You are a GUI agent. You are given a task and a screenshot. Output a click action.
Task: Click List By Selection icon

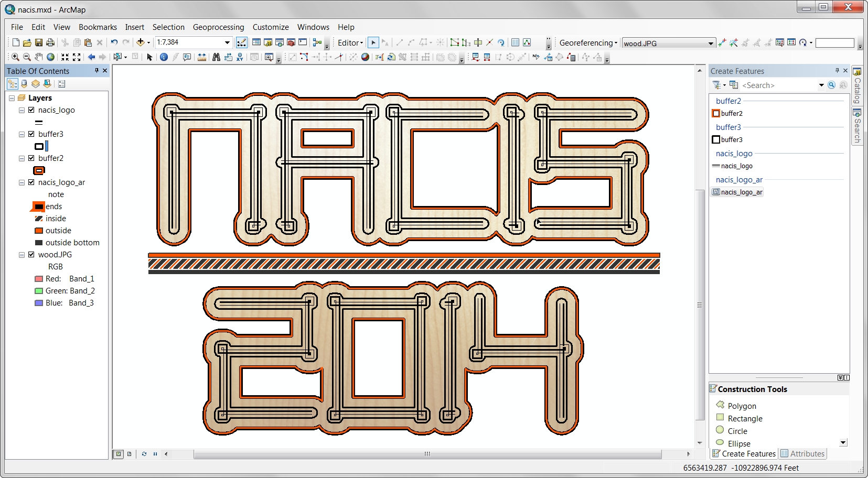(x=47, y=84)
